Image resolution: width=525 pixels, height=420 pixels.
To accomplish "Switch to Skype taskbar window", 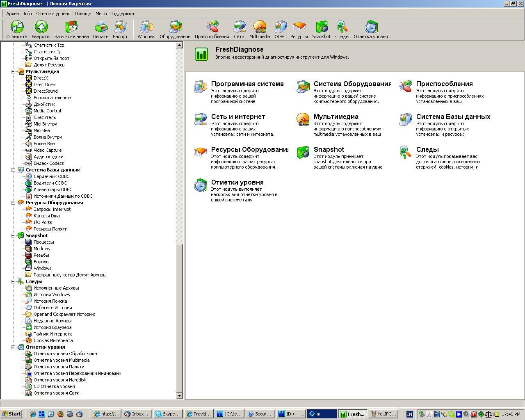I will tap(168, 414).
